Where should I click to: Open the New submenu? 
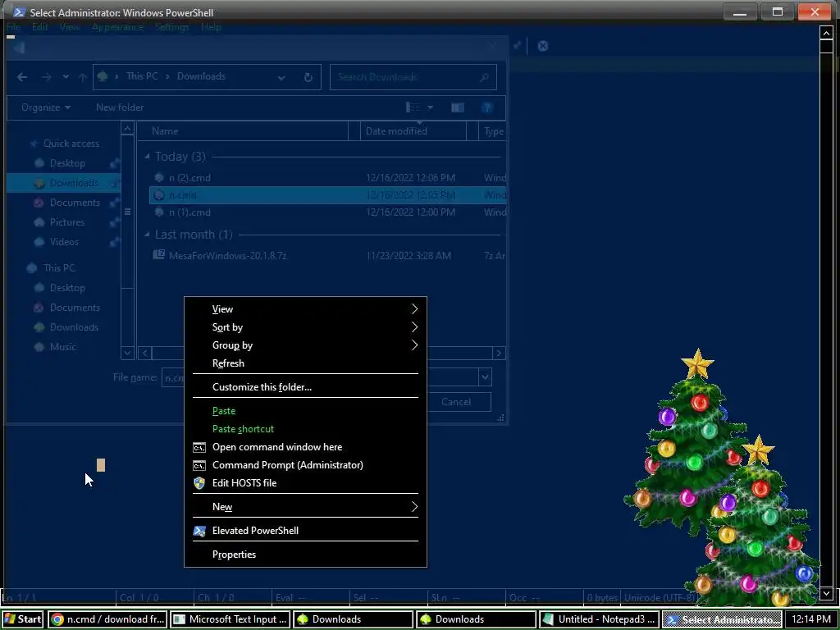[305, 507]
